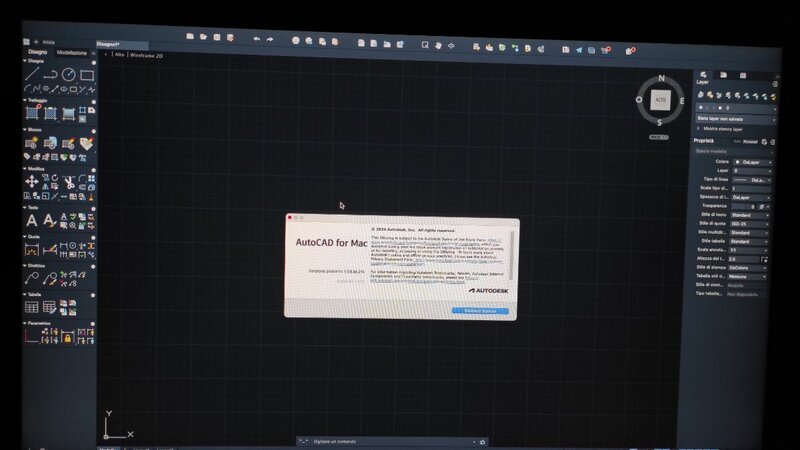The image size is (800, 450).
Task: Select the Line tool in Disegna panel
Action: pyautogui.click(x=32, y=74)
